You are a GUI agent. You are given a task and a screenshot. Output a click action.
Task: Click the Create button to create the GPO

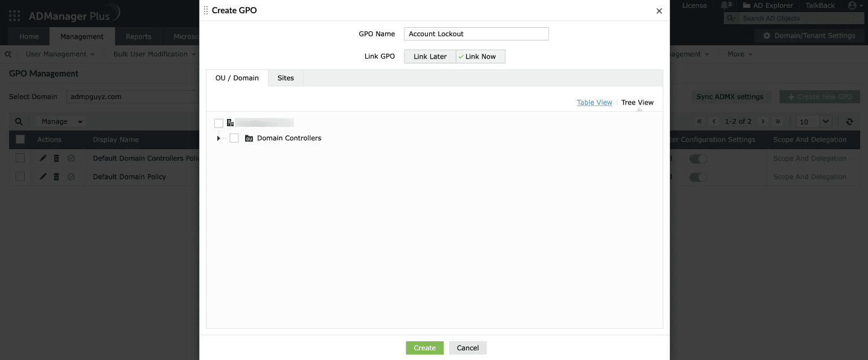click(x=424, y=348)
